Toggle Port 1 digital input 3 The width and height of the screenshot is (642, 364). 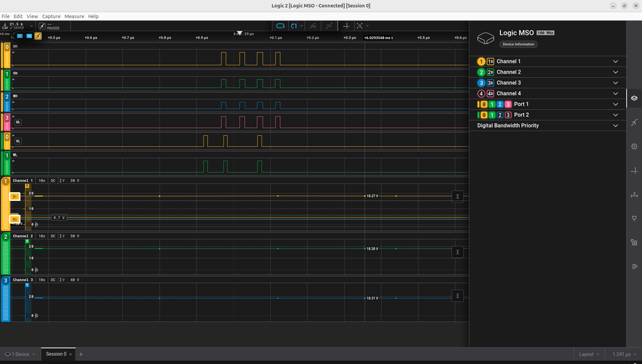(508, 104)
